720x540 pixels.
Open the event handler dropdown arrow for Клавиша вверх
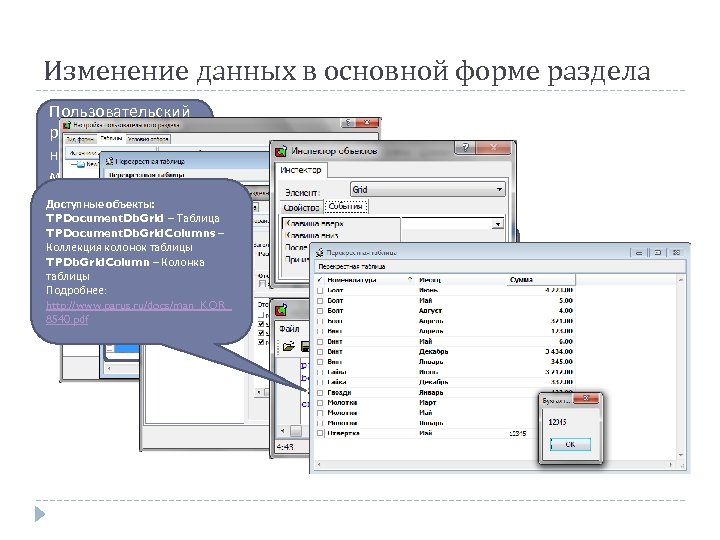[x=497, y=224]
